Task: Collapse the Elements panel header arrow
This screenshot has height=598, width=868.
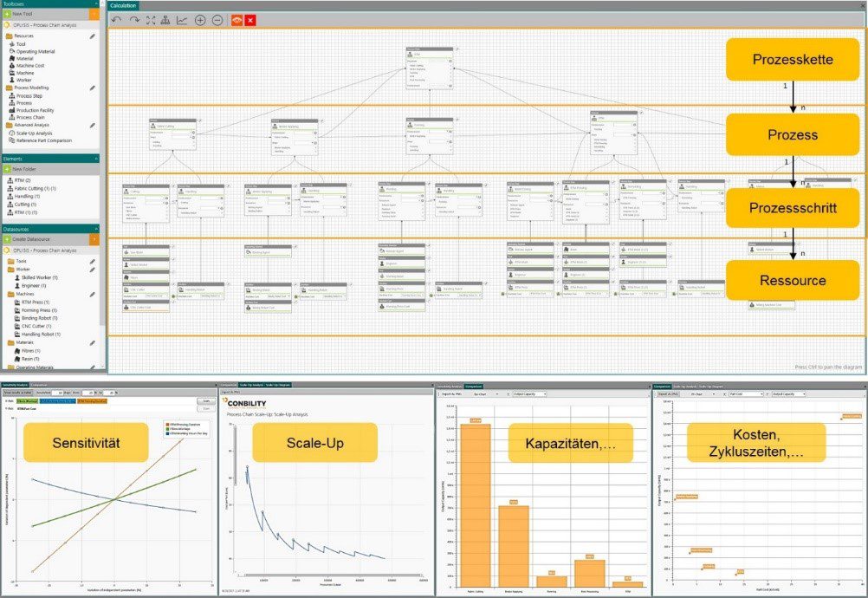Action: coord(94,158)
